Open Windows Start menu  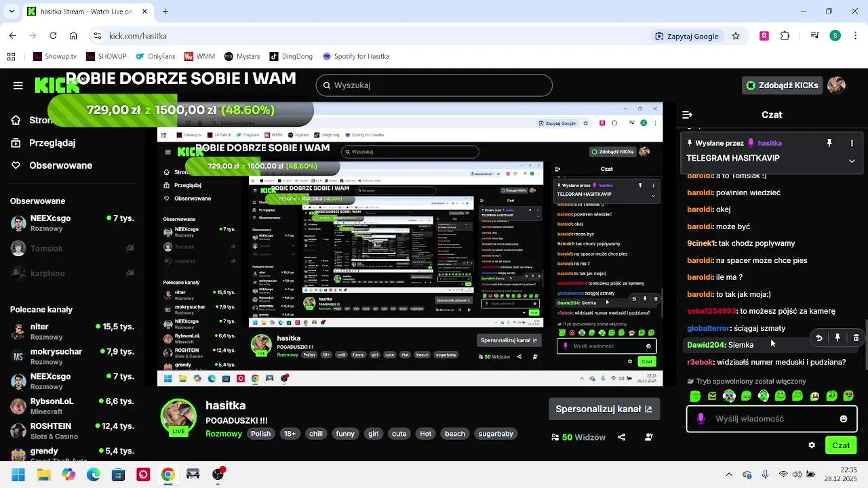[x=18, y=474]
